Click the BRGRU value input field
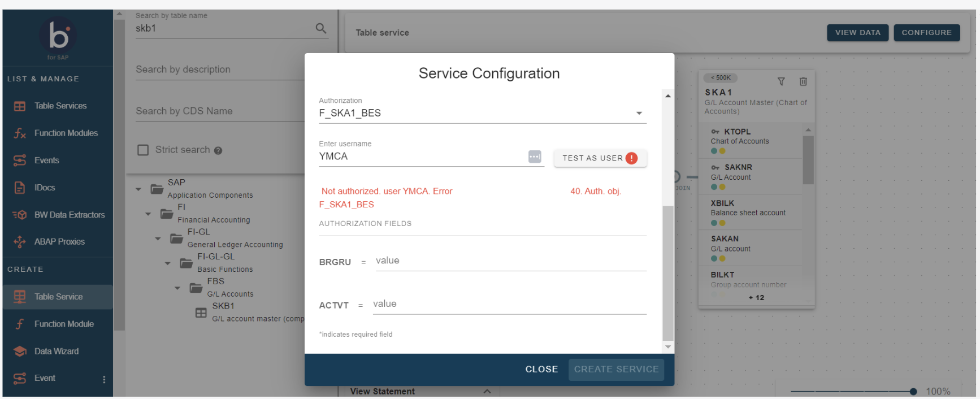This screenshot has width=980, height=399. click(x=510, y=261)
